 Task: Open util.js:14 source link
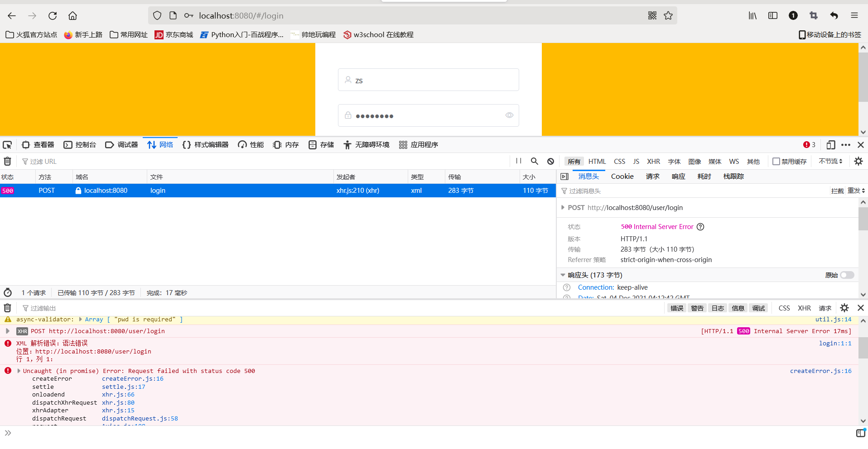point(833,320)
